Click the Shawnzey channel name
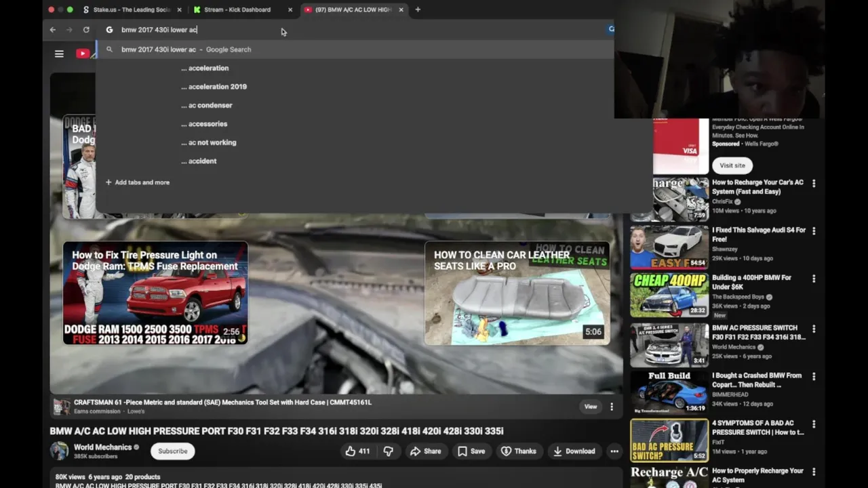 click(725, 249)
